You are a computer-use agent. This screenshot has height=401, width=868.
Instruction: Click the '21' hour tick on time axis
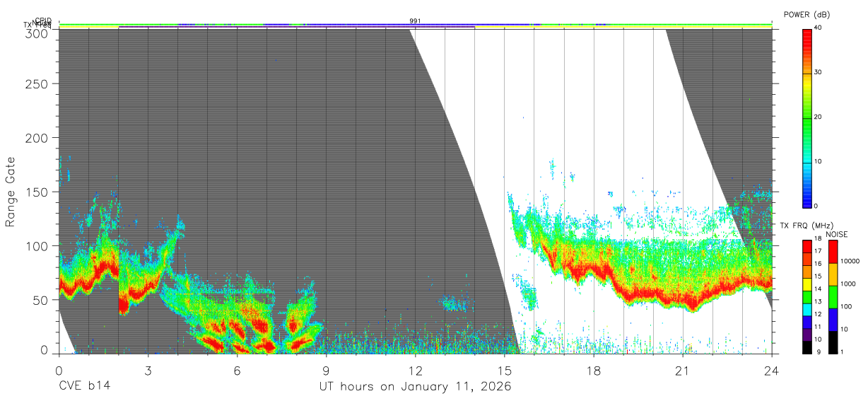[x=683, y=370]
